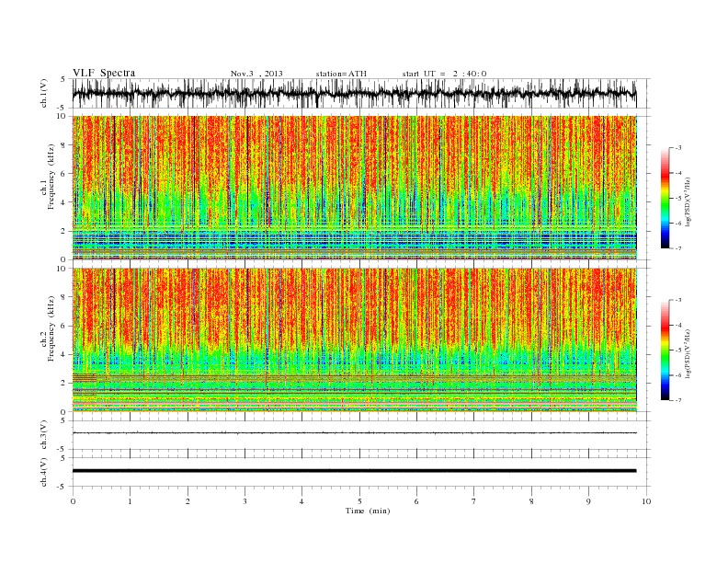This screenshot has width=728, height=563.
Task: Click the "ch.4(V)" axis label
Action: [x=44, y=472]
